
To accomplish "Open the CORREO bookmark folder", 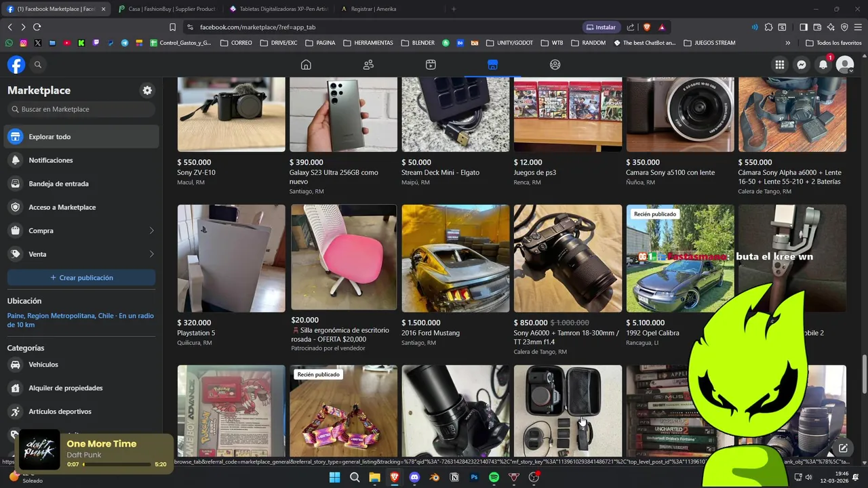I will coord(235,43).
